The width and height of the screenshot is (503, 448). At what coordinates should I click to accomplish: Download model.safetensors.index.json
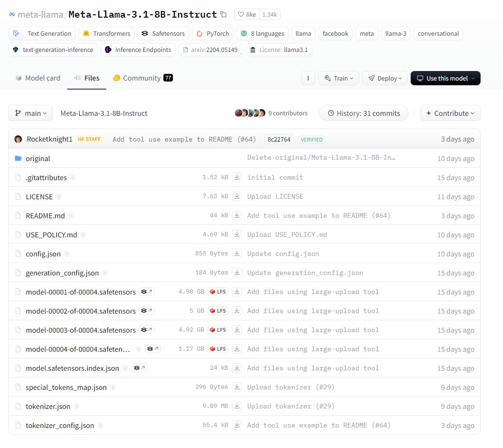coord(237,368)
